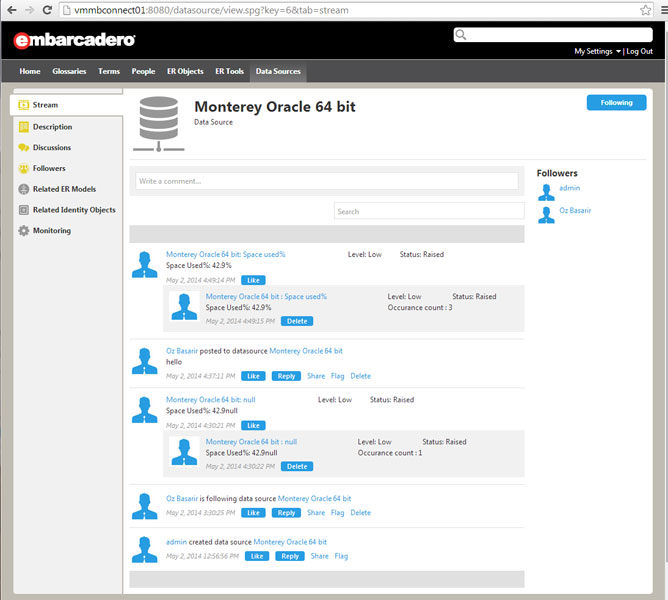Viewport: 668px width, 600px height.
Task: Click the Related ER Models icon
Action: tap(24, 189)
